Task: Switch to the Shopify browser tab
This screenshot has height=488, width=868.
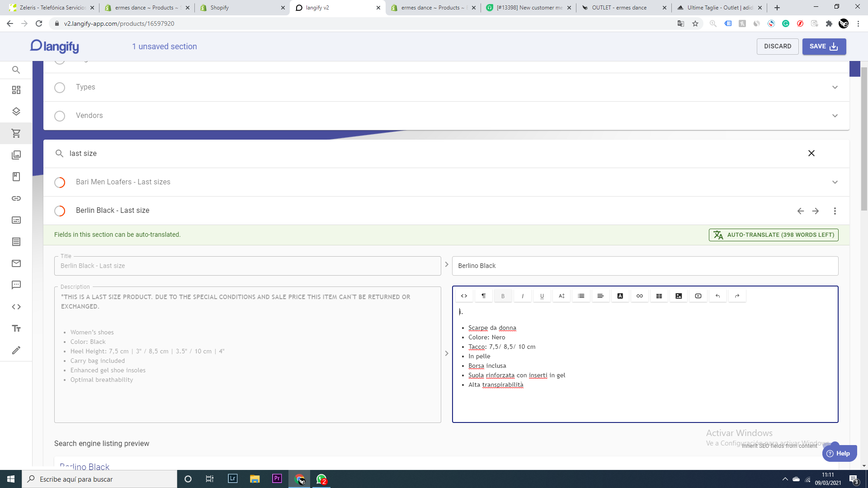Action: (242, 8)
